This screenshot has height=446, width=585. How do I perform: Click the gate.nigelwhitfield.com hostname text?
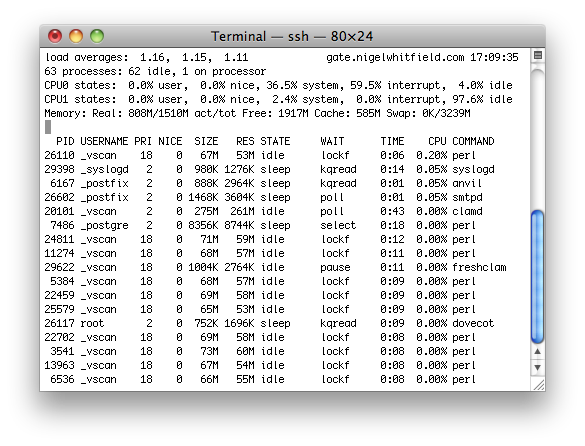(x=395, y=57)
